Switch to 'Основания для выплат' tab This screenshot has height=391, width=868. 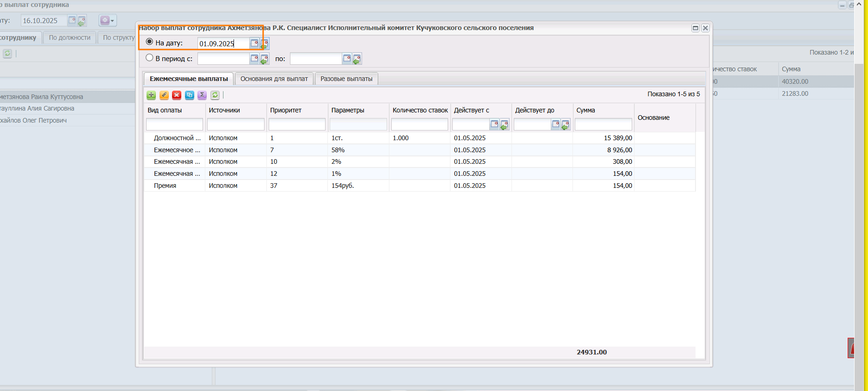pos(274,79)
